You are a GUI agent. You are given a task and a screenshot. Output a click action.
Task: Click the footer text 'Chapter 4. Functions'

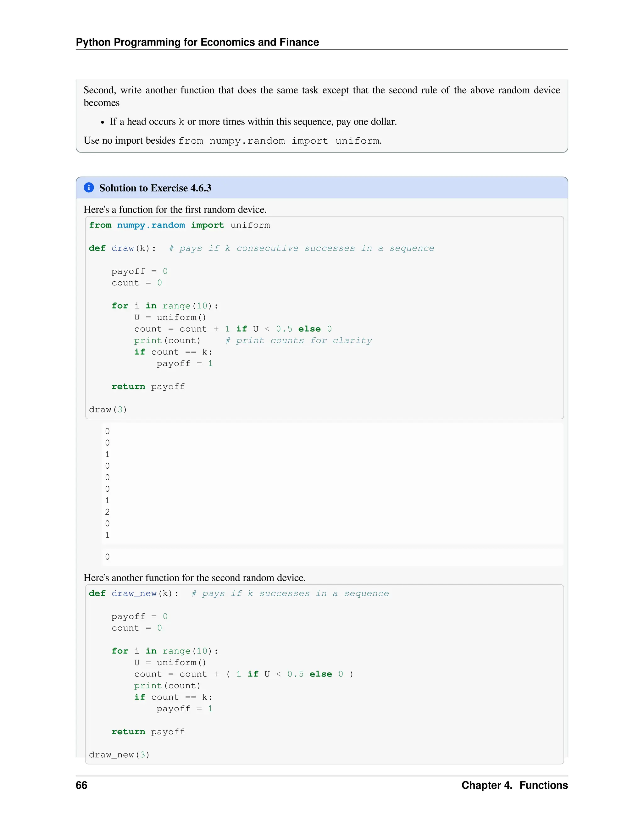tap(514, 785)
